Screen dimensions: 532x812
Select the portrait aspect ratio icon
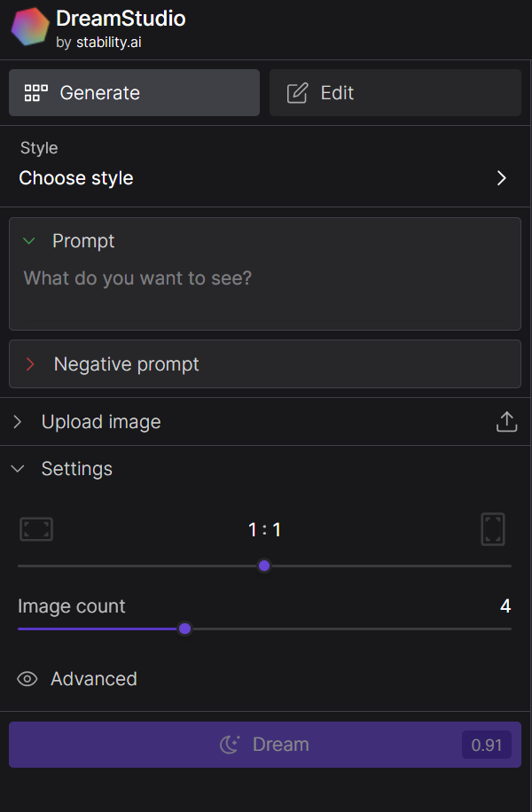[x=493, y=528]
